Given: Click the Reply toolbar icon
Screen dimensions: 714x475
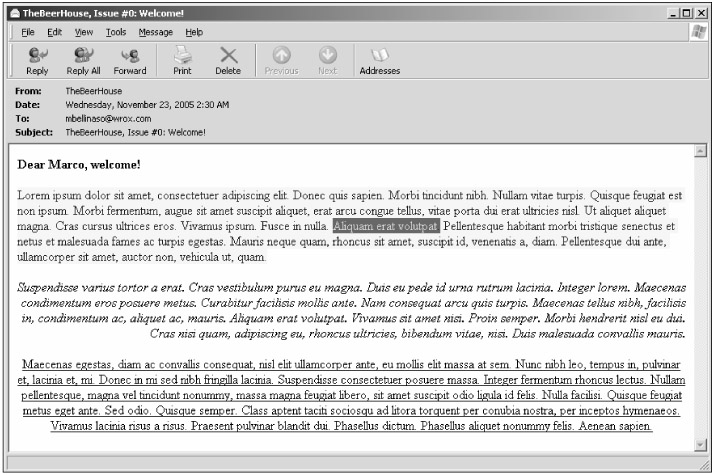Looking at the screenshot, I should pos(37,60).
